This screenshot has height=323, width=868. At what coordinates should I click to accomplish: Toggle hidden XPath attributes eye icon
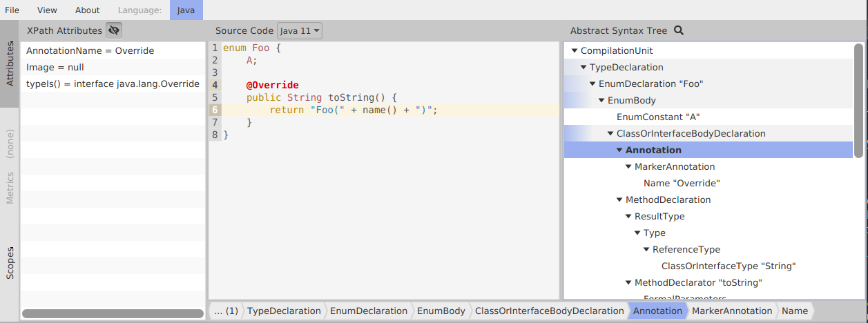[114, 30]
